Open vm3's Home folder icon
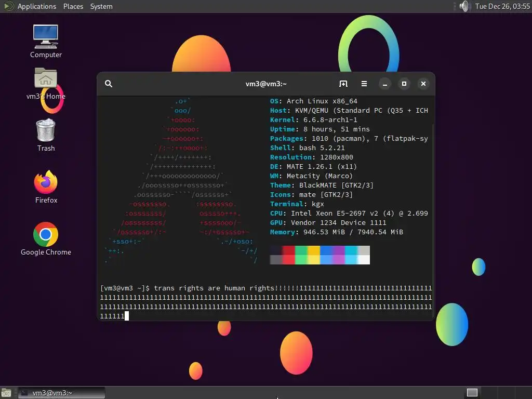The width and height of the screenshot is (532, 399). point(46,84)
